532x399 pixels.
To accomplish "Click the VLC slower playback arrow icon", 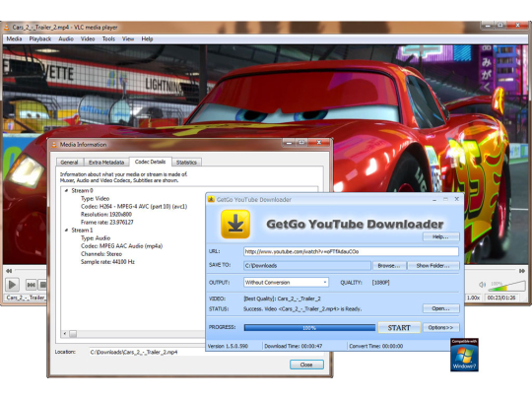I will pos(9,271).
